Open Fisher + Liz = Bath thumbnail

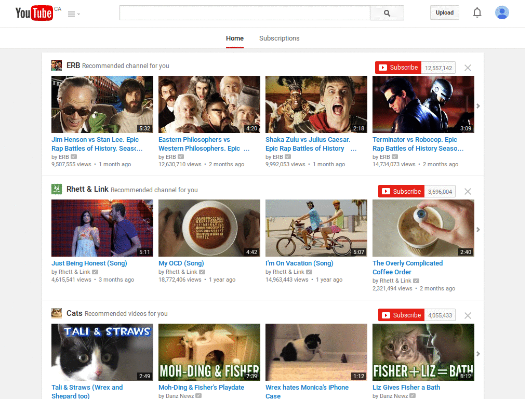point(423,352)
